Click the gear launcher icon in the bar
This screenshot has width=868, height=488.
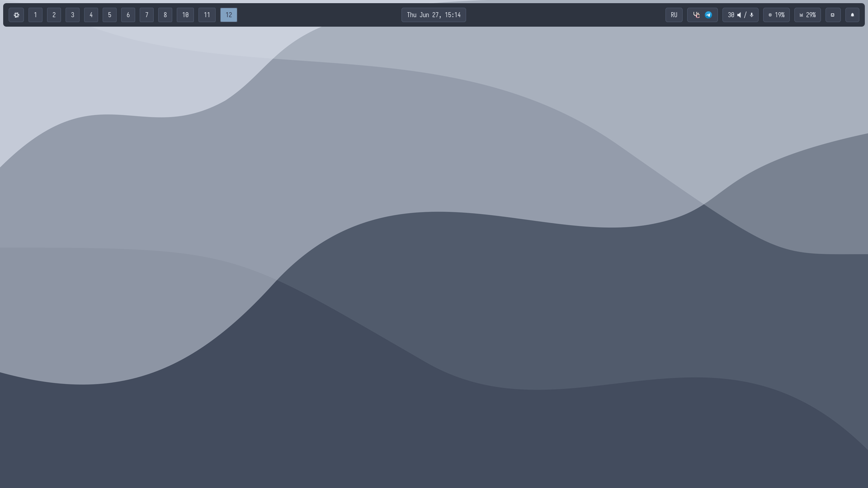coord(16,15)
